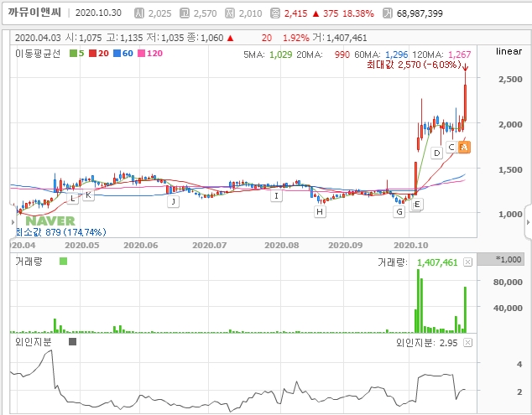Screen dimensions: 532x415
Task: Click the news marker labeled G
Action: pos(399,212)
